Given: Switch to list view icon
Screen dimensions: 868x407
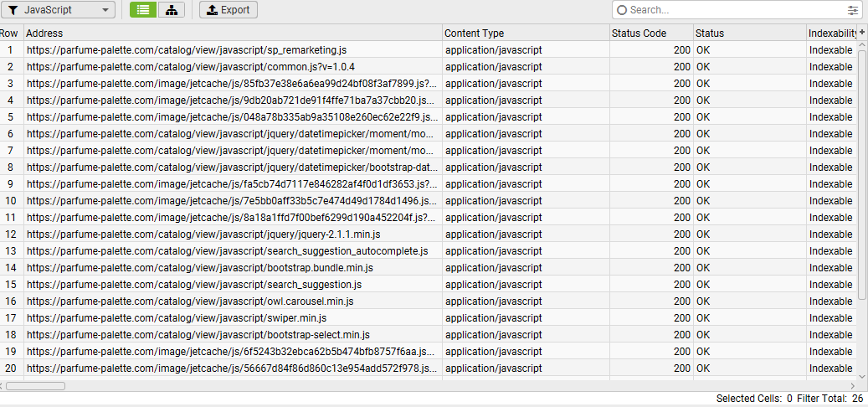Looking at the screenshot, I should pos(143,10).
